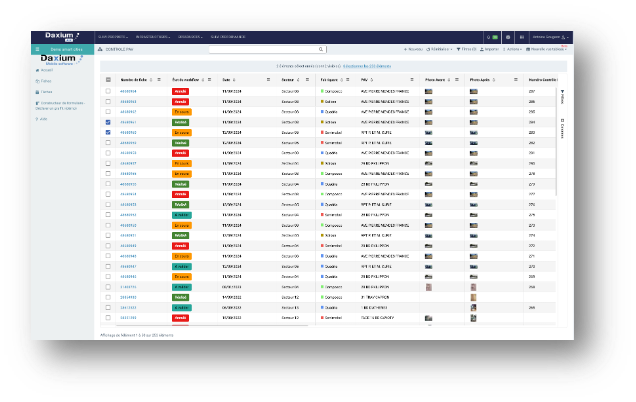The image size is (636, 402).
Task: Click the Importer upload icon
Action: pos(482,48)
